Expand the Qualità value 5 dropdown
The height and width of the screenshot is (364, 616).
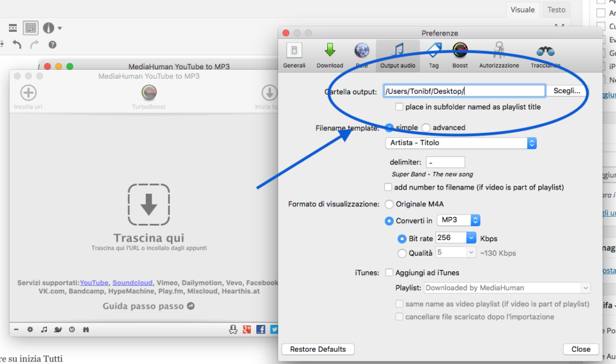tap(471, 252)
